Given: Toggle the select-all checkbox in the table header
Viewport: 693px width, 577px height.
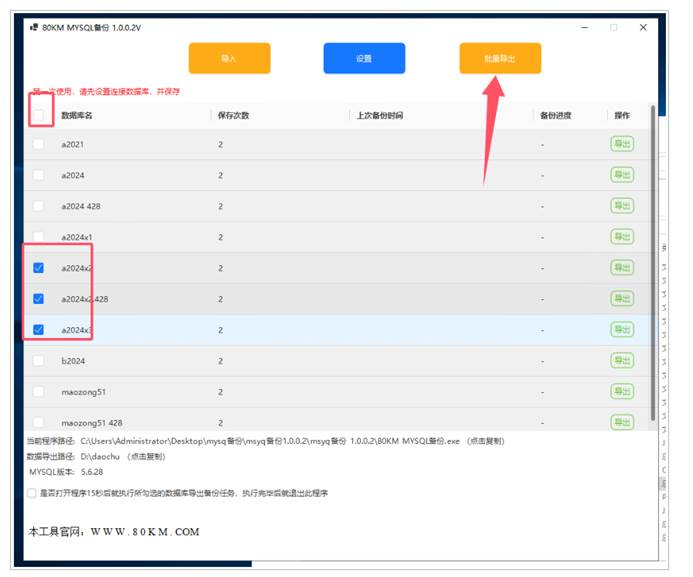Looking at the screenshot, I should point(39,115).
